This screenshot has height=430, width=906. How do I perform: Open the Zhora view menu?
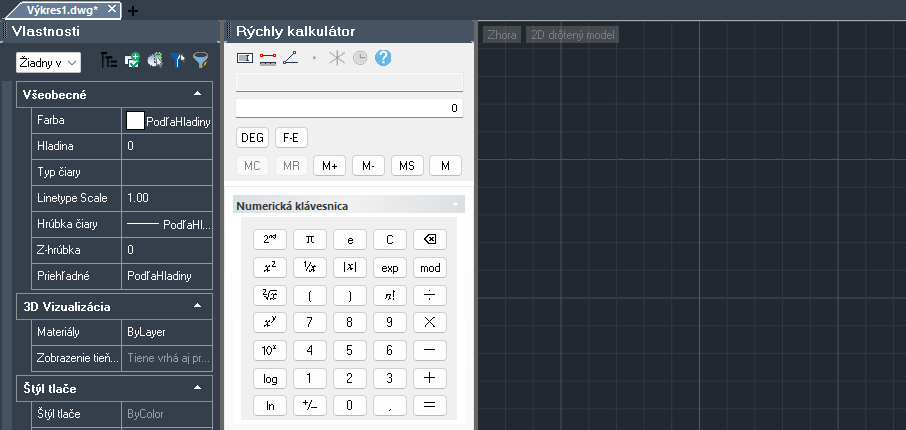502,35
